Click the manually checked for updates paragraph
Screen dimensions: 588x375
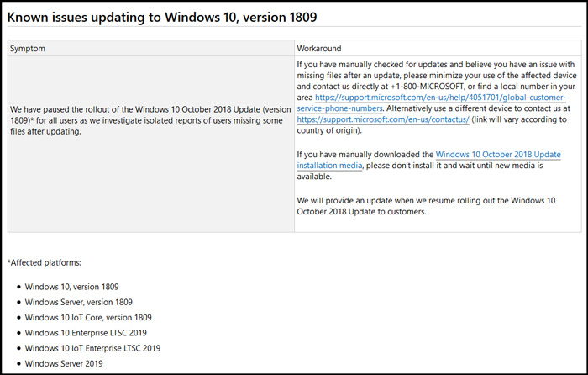pyautogui.click(x=437, y=98)
